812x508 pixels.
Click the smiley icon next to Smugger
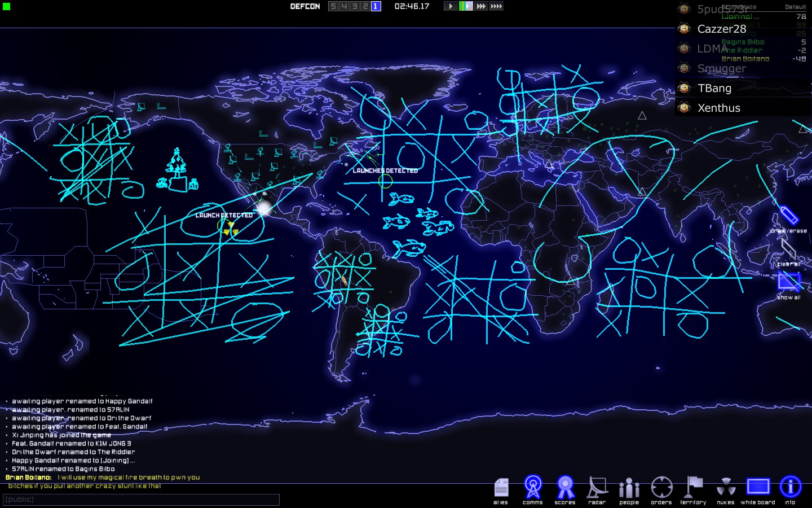tap(685, 68)
